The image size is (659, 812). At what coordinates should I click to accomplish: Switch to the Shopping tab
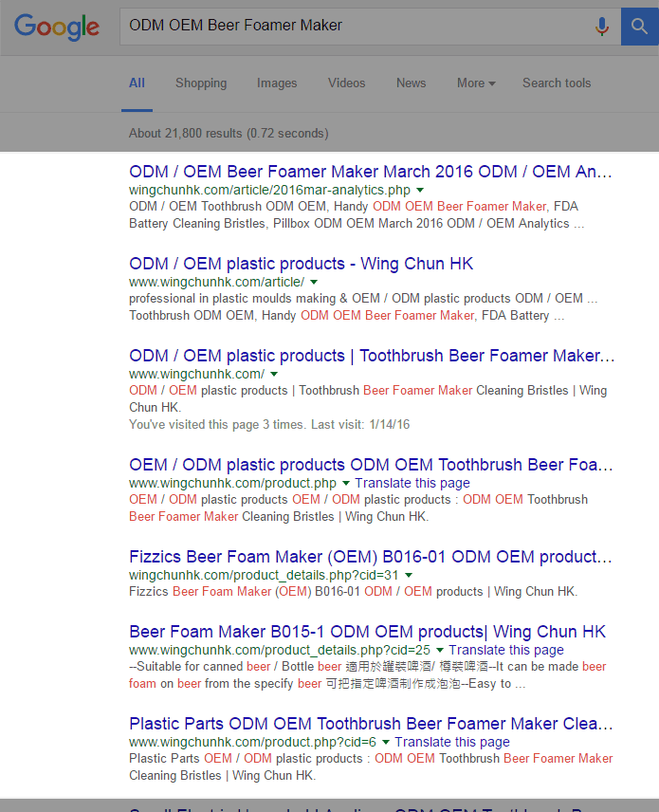click(x=201, y=83)
